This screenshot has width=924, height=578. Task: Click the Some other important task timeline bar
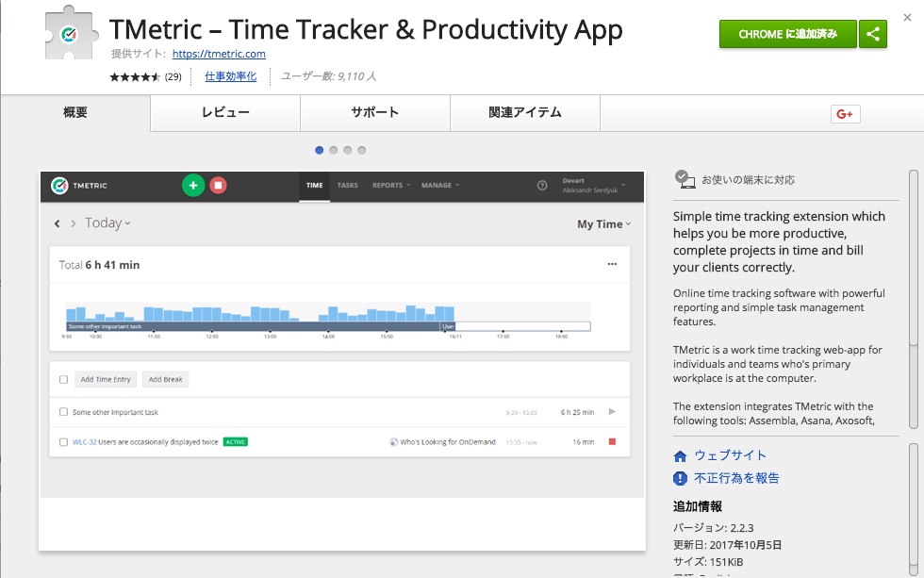(x=254, y=326)
